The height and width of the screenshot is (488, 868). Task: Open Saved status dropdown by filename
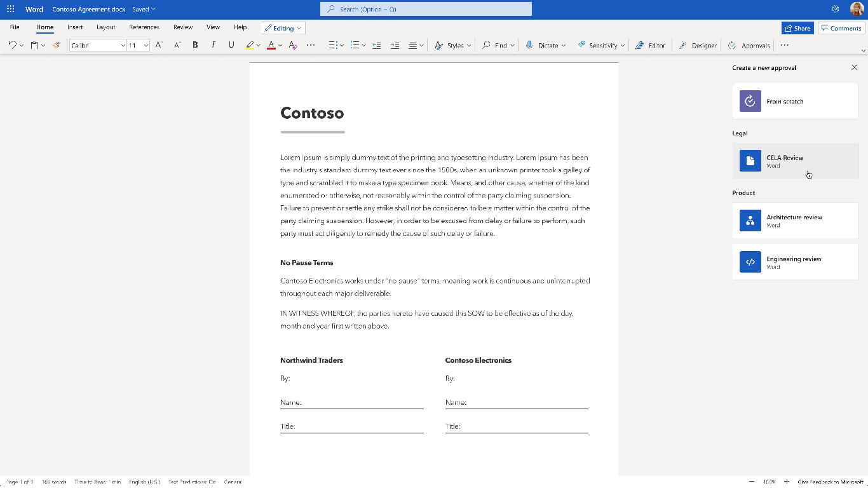click(x=144, y=10)
